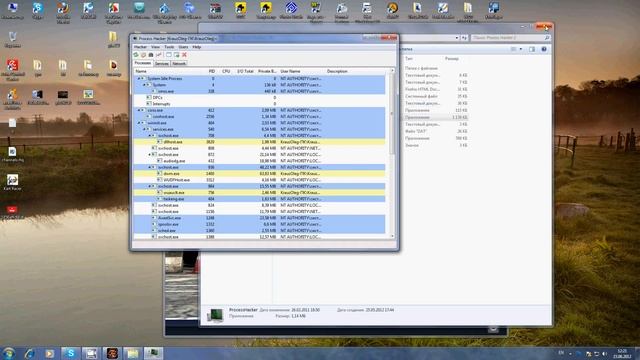The width and height of the screenshot is (640, 360).
Task: Open address bar history dropdown in Explorer
Action: pos(456,38)
